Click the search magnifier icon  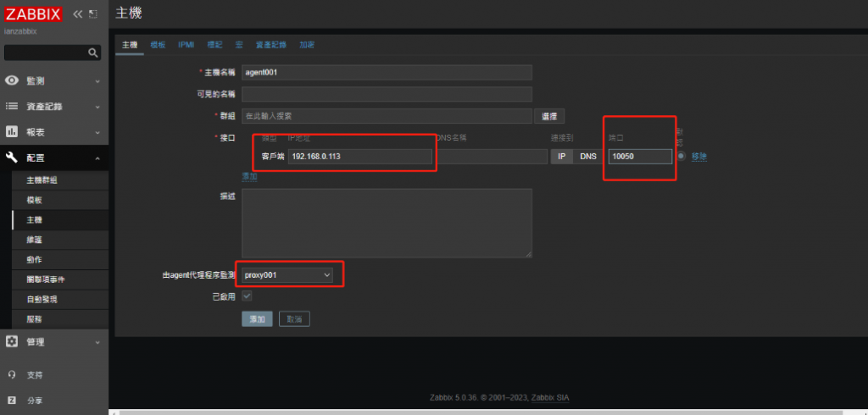click(93, 53)
